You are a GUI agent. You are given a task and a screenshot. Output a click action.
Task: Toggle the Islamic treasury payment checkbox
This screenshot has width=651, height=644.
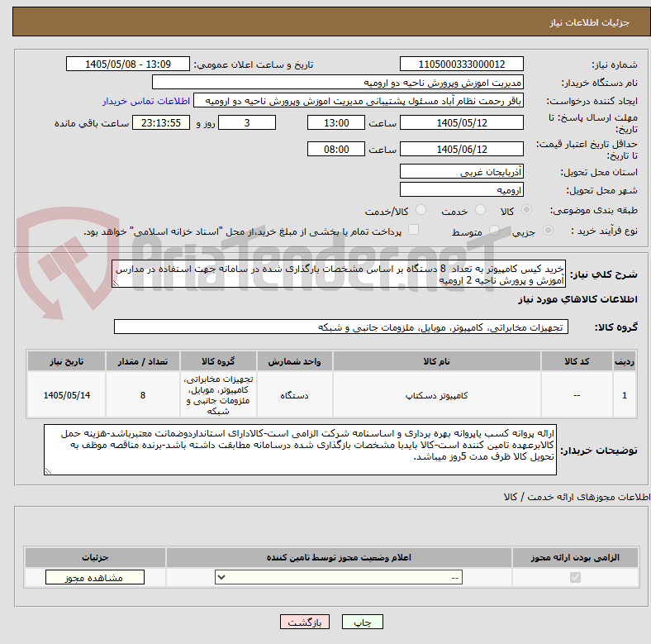(413, 230)
